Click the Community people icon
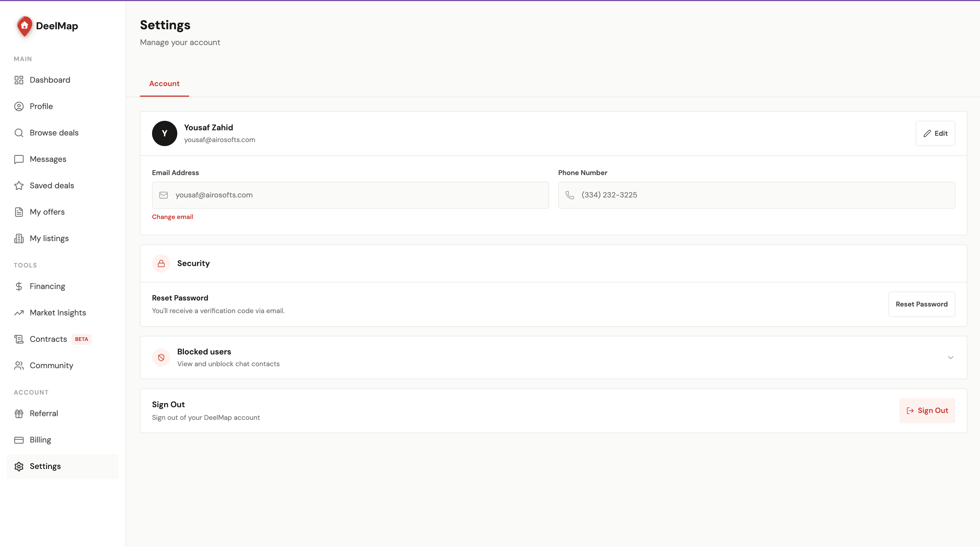The height and width of the screenshot is (547, 980). (x=19, y=365)
